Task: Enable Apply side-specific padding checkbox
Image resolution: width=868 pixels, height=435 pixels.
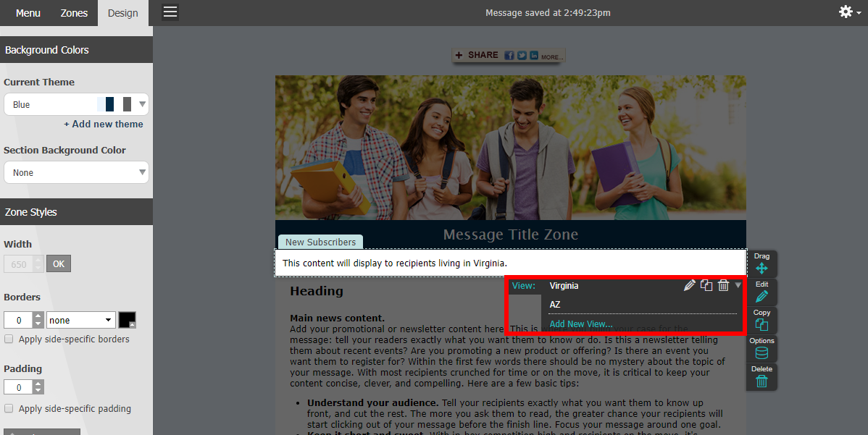Action: coord(9,408)
